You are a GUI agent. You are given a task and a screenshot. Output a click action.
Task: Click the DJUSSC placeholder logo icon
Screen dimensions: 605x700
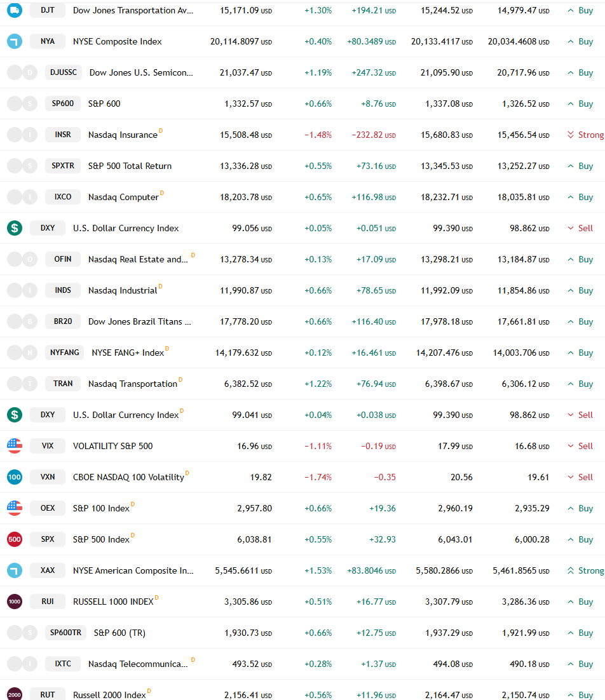(x=22, y=72)
